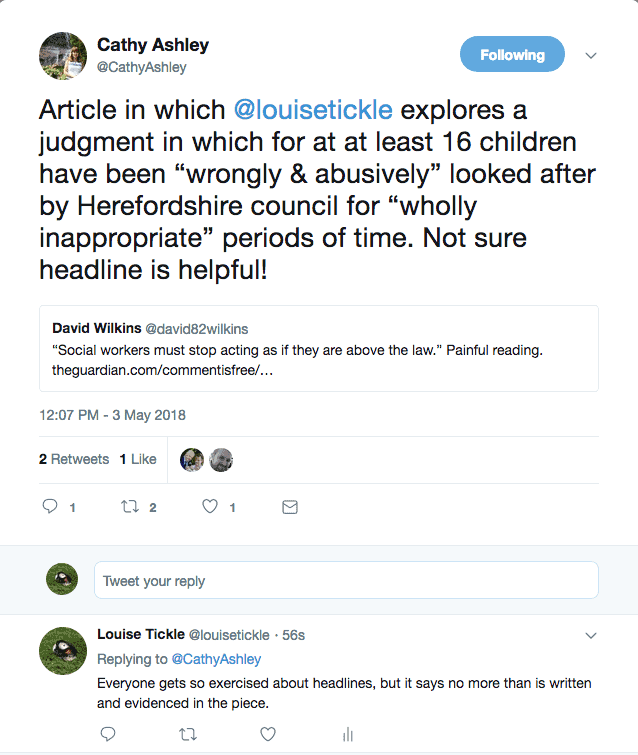Like Louise Tickle's reply
Viewport: 638px width, 755px height.
coord(268,735)
